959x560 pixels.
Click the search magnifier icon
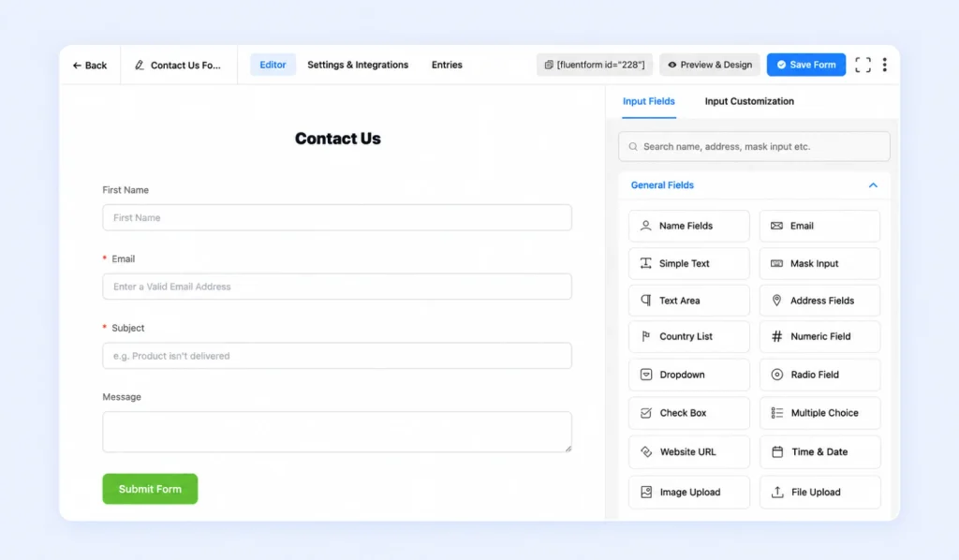coord(633,147)
